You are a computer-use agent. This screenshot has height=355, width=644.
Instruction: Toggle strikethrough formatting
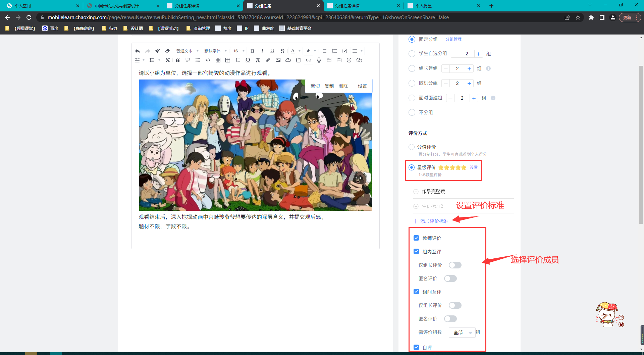pyautogui.click(x=282, y=51)
